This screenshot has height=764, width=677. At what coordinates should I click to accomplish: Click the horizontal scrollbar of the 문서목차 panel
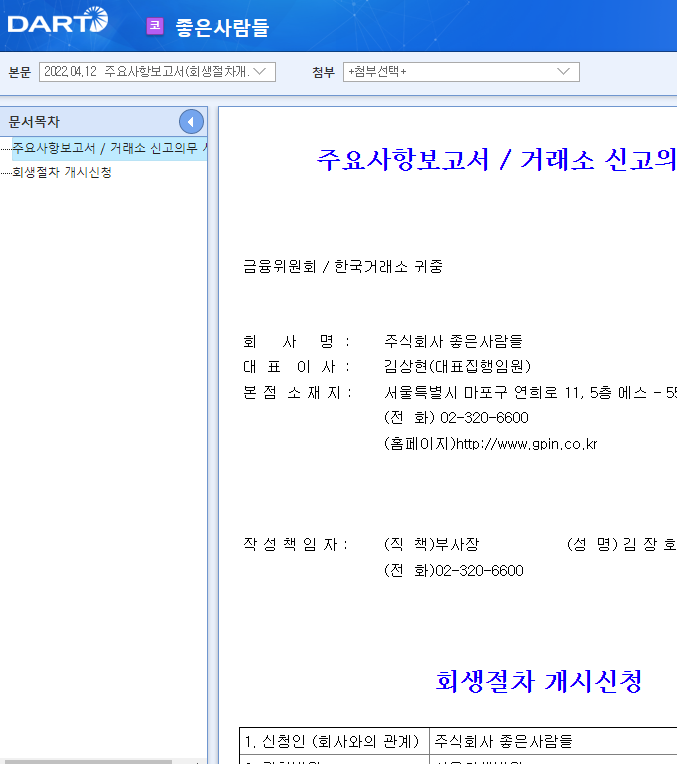(86, 761)
